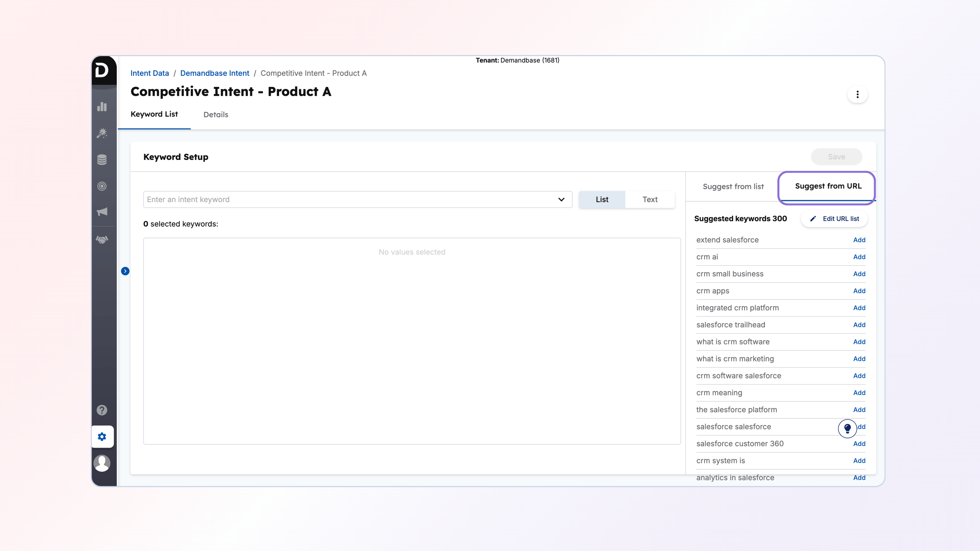Viewport: 980px width, 551px height.
Task: Click the Edit URL list button
Action: click(835, 219)
